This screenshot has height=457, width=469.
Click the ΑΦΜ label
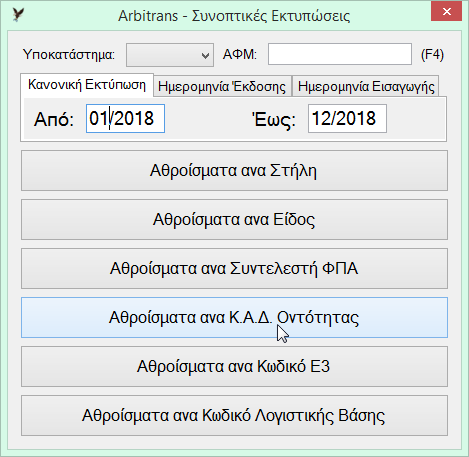tap(240, 54)
